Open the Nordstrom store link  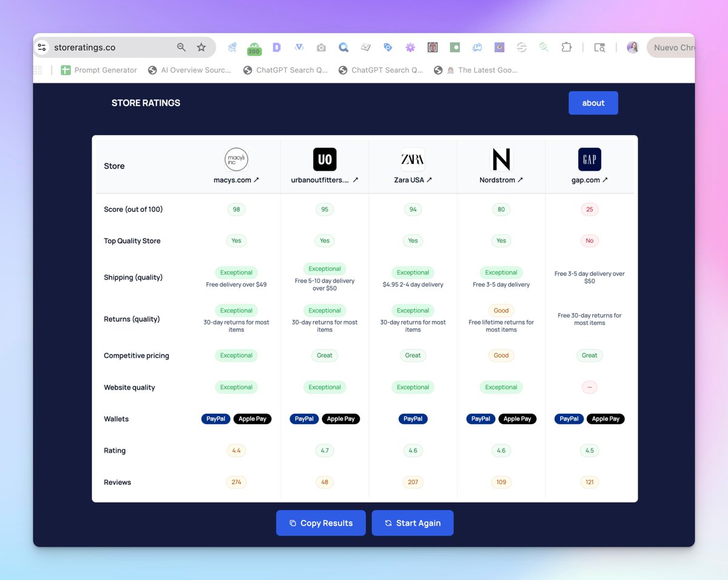[x=501, y=180]
